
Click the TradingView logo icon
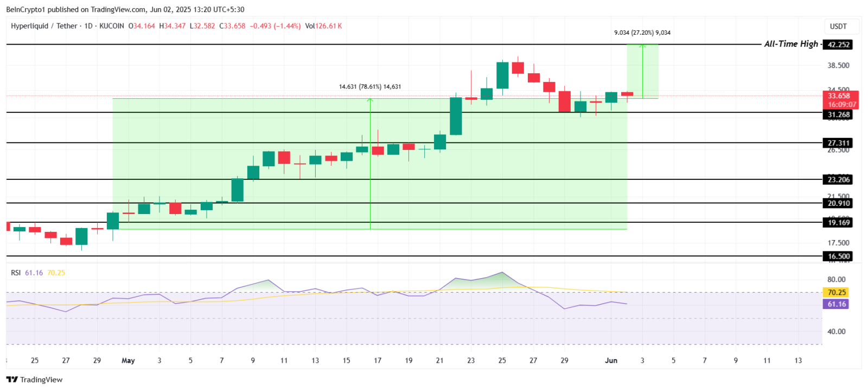(12, 380)
